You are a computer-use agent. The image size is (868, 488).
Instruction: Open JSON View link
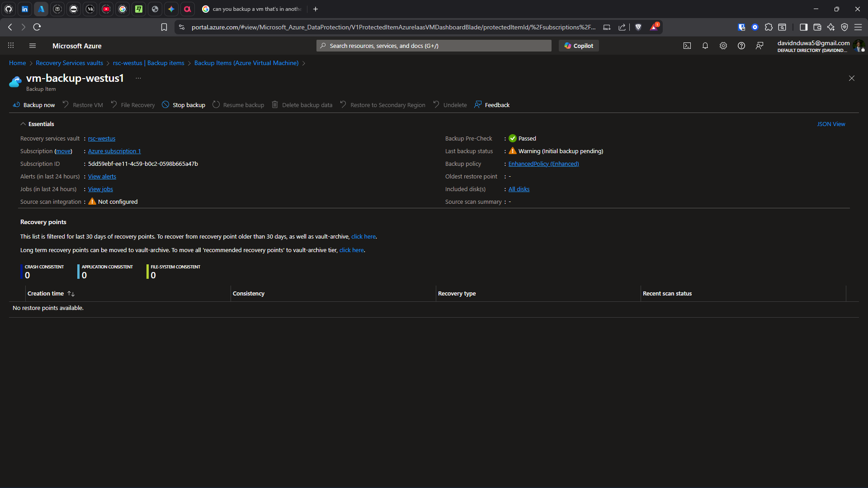[831, 124]
